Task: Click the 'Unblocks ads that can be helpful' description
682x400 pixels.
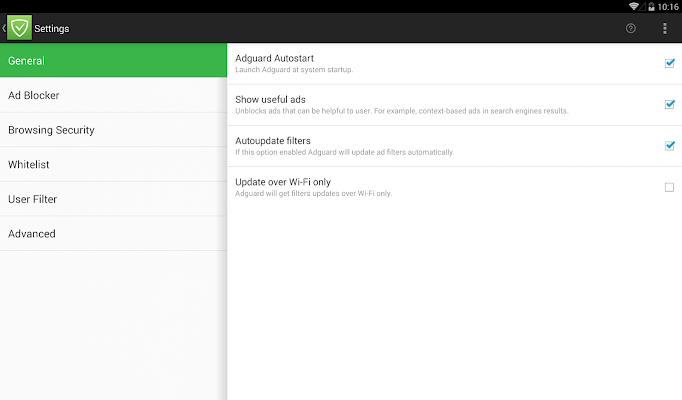Action: (x=402, y=111)
